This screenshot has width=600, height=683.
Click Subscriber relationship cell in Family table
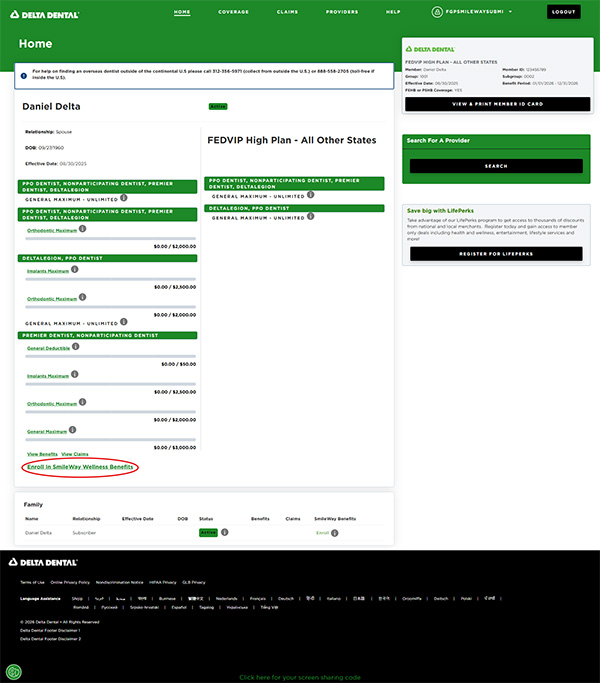[84, 533]
